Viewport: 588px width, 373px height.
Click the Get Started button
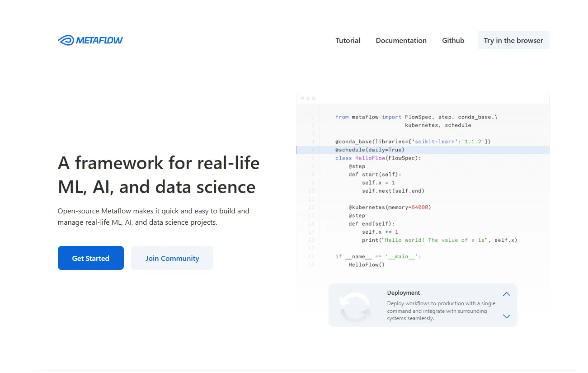pos(91,258)
